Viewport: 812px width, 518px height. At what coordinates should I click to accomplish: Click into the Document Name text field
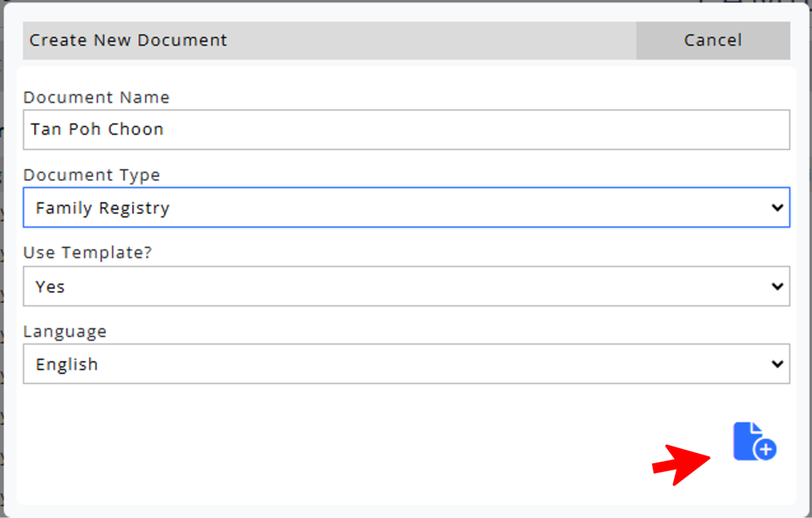[x=406, y=129]
